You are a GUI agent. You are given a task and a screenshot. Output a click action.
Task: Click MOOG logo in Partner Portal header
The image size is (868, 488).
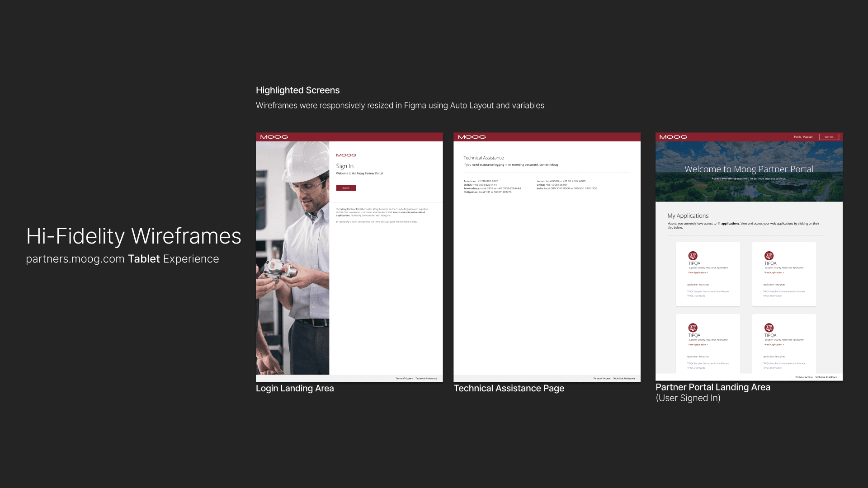[673, 137]
